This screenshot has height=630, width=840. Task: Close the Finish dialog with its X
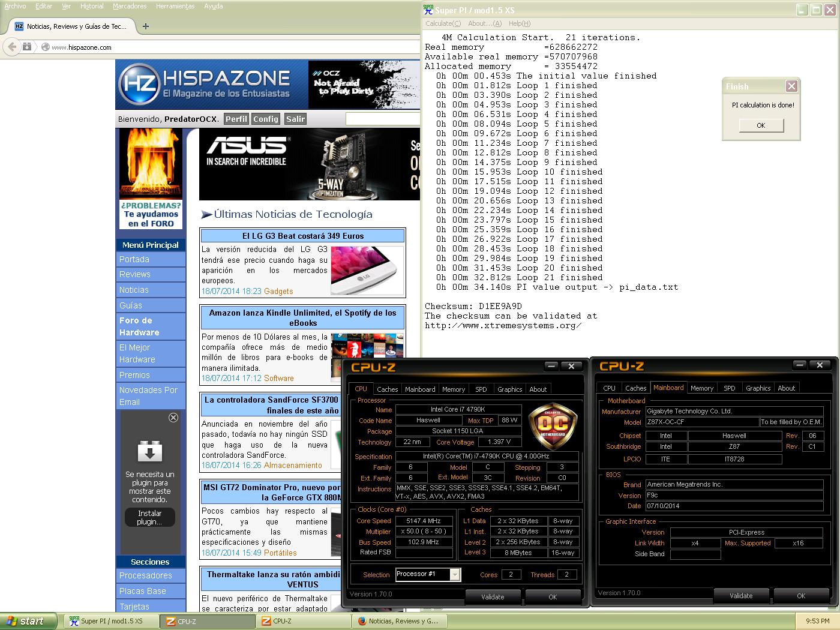tap(791, 86)
